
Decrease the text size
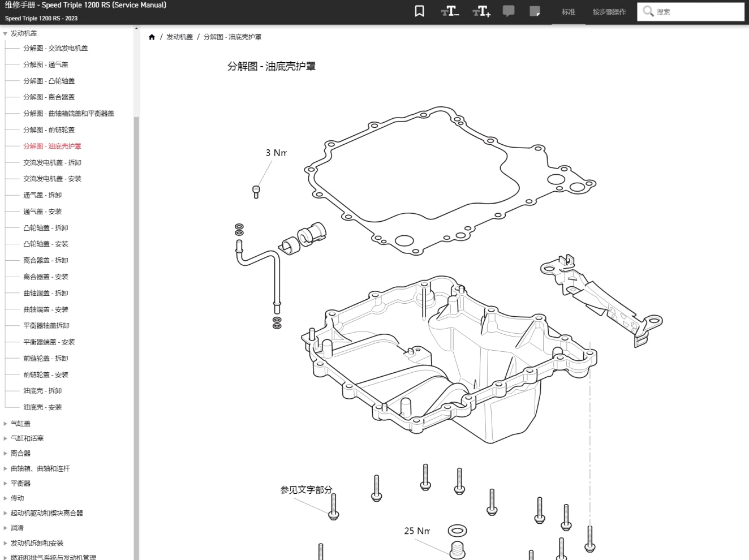[450, 11]
